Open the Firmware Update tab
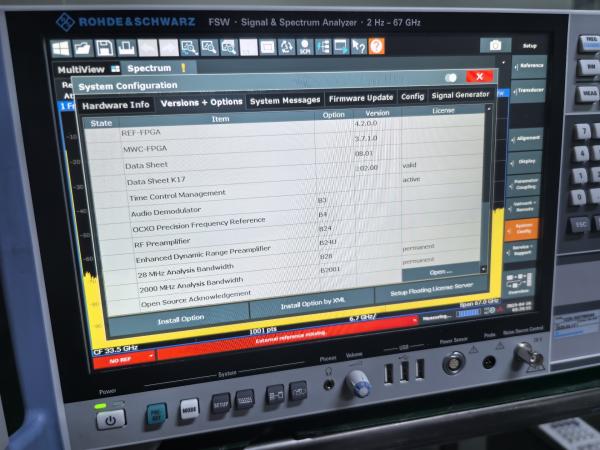The width and height of the screenshot is (600, 450). 361,98
